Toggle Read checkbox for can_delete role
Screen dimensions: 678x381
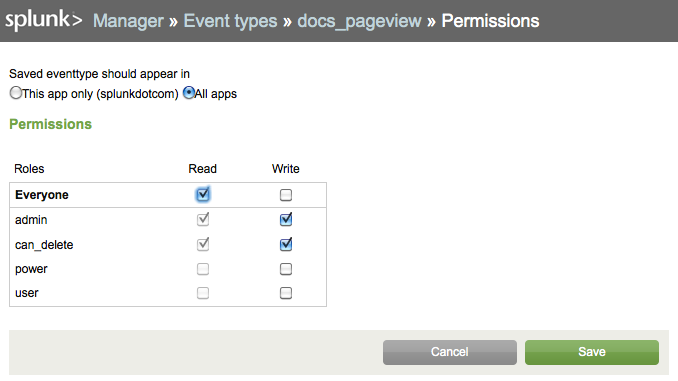point(203,244)
